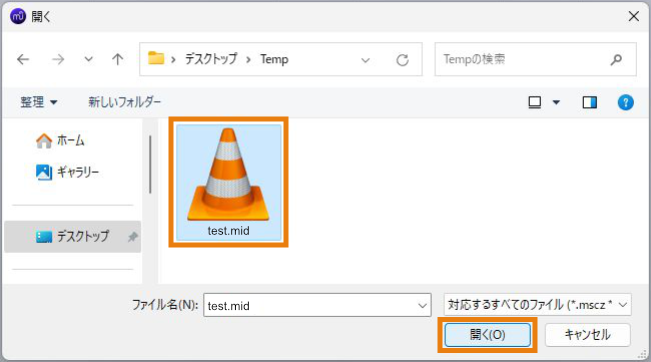The height and width of the screenshot is (362, 651).
Task: Click the 開く(O) button
Action: (x=487, y=335)
